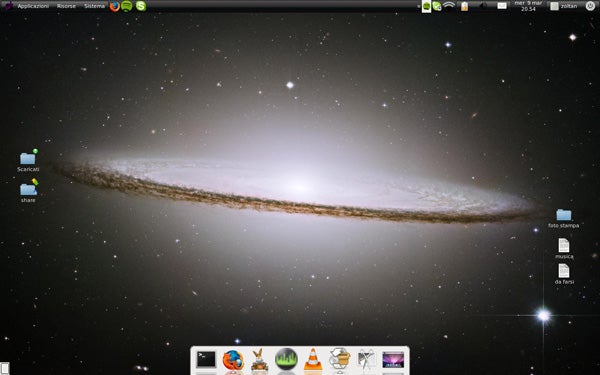Open the musica document
600x375 pixels.
point(564,249)
